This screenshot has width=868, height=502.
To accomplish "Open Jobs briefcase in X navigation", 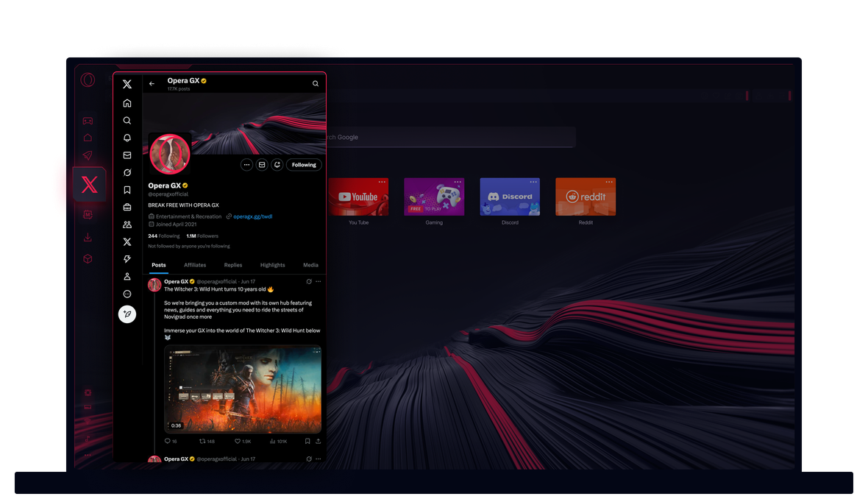I will coord(127,207).
